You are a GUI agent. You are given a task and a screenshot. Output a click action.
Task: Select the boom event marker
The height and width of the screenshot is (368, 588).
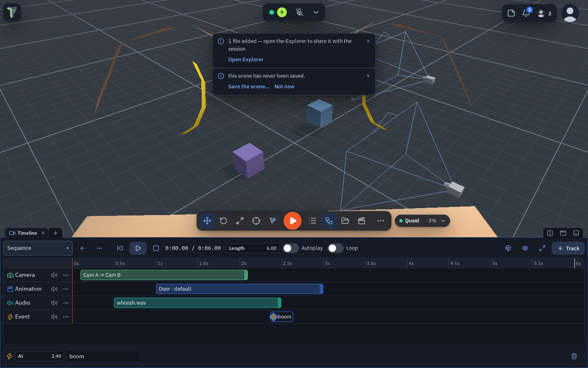click(282, 317)
